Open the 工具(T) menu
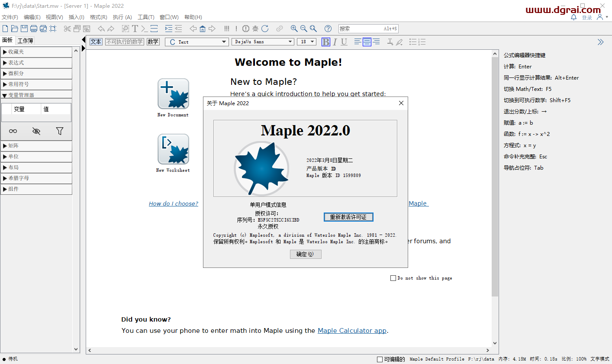The height and width of the screenshot is (364, 612). pos(146,17)
